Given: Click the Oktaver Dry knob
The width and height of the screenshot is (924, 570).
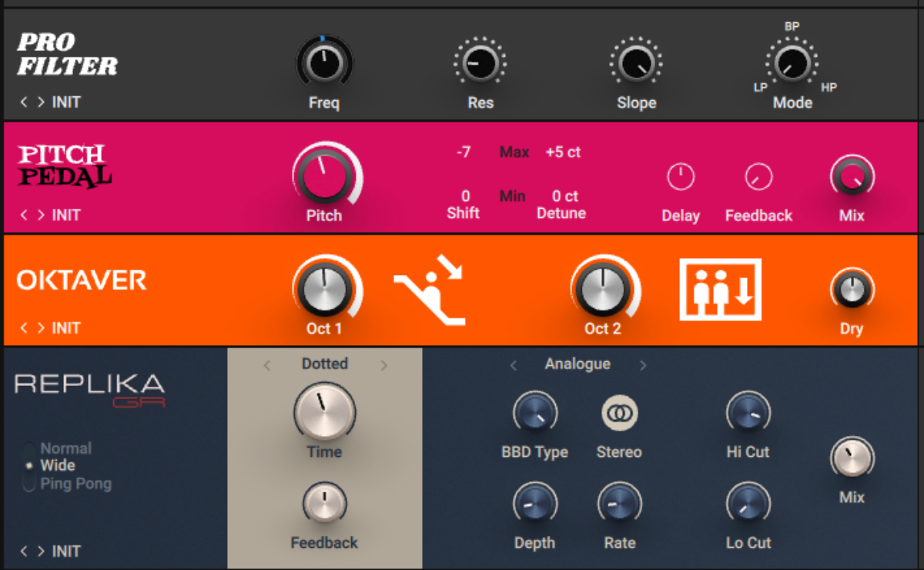Looking at the screenshot, I should (x=852, y=290).
